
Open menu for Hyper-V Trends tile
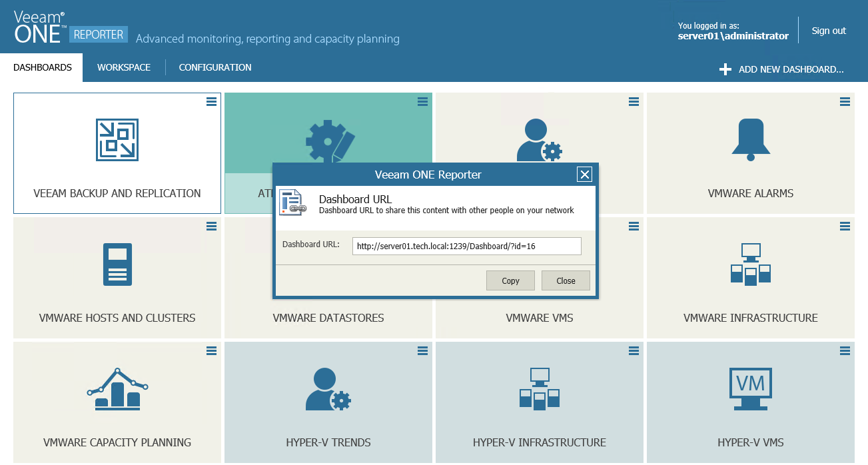(422, 350)
